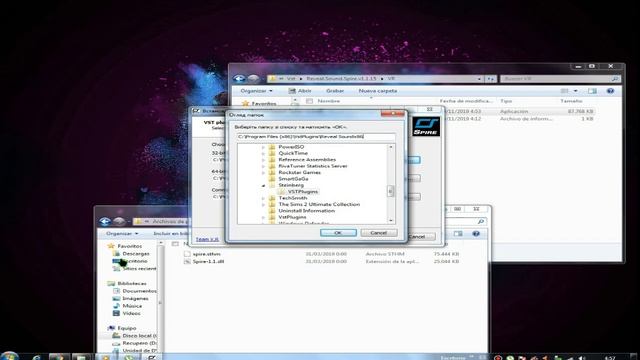
Task: Refresh the upper Explorer folder view
Action: click(x=491, y=78)
